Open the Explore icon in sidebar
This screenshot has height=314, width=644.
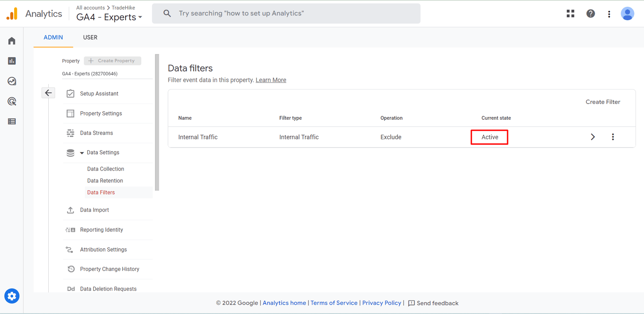pyautogui.click(x=12, y=81)
